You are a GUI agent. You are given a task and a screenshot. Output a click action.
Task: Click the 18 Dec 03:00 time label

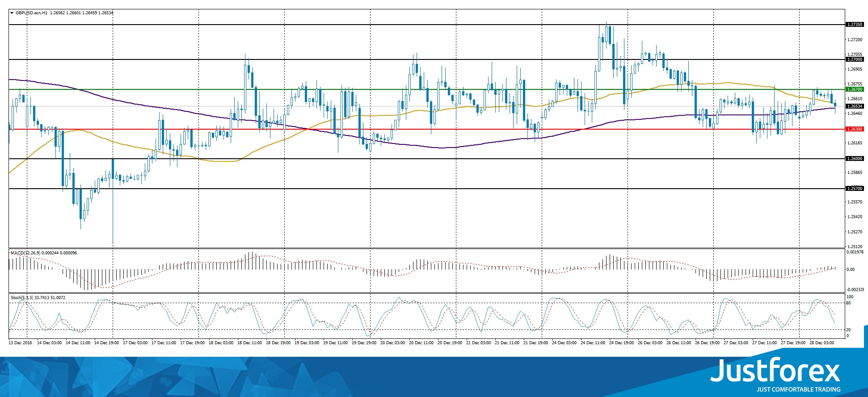[x=221, y=343]
